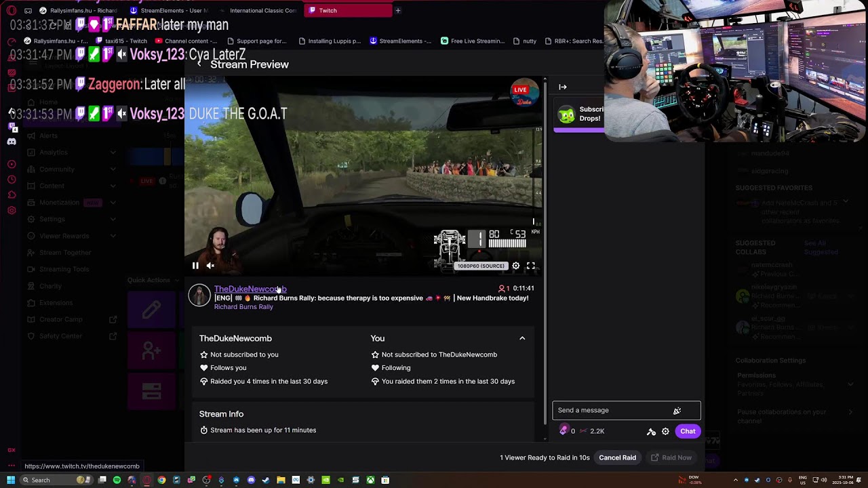Open Steam from the taskbar
868x488 pixels.
pos(266,480)
